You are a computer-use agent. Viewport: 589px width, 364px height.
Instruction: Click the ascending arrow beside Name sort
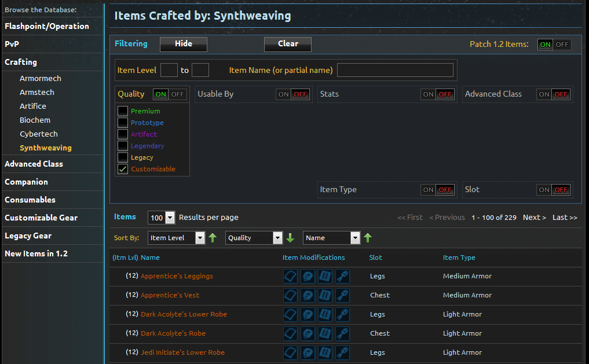point(368,238)
